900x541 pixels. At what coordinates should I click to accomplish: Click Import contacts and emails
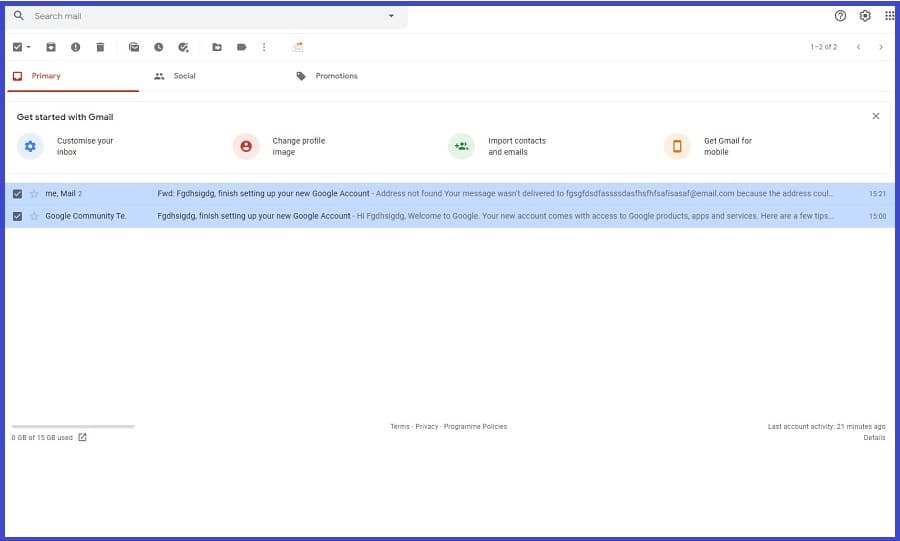pyautogui.click(x=517, y=146)
